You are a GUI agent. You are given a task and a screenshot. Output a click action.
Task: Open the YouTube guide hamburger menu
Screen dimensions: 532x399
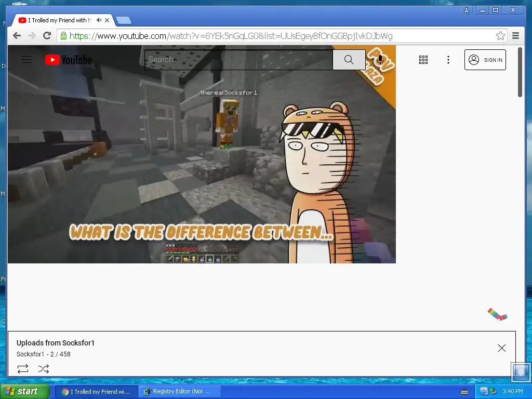click(27, 60)
